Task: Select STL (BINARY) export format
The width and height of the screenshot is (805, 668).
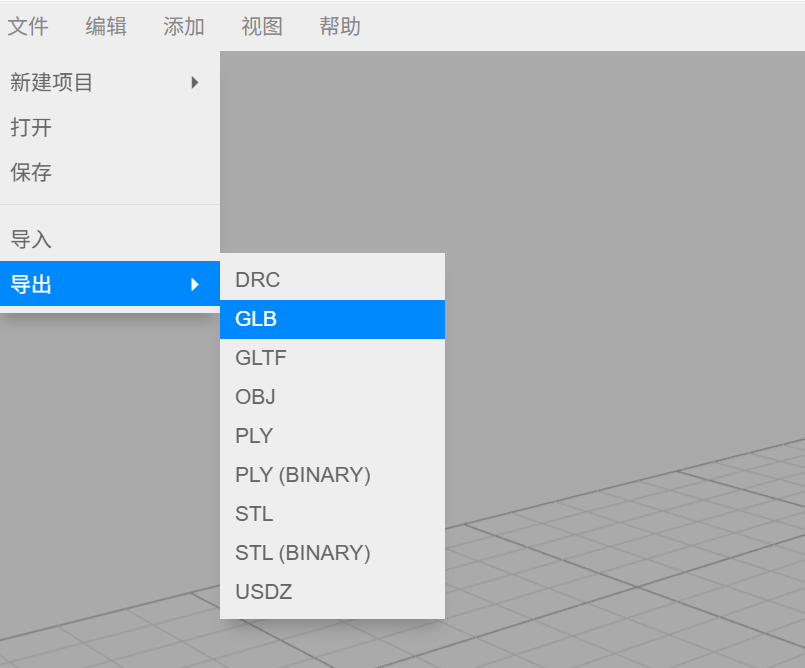Action: 303,553
